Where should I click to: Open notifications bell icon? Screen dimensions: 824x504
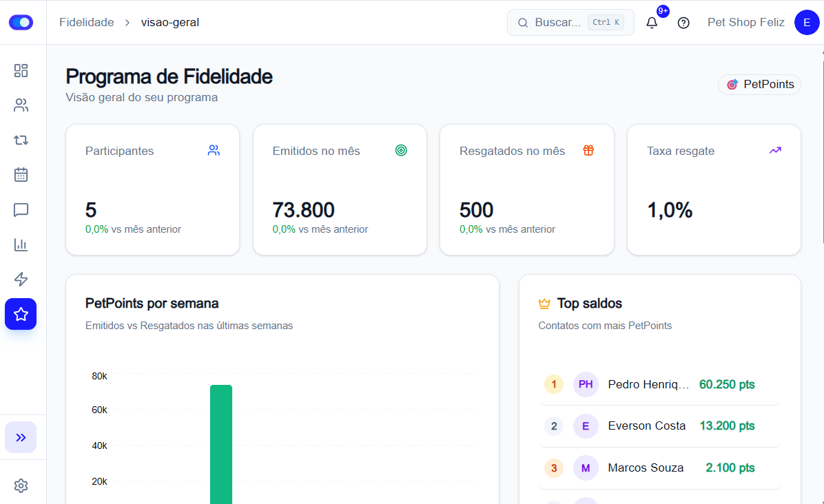(x=652, y=23)
